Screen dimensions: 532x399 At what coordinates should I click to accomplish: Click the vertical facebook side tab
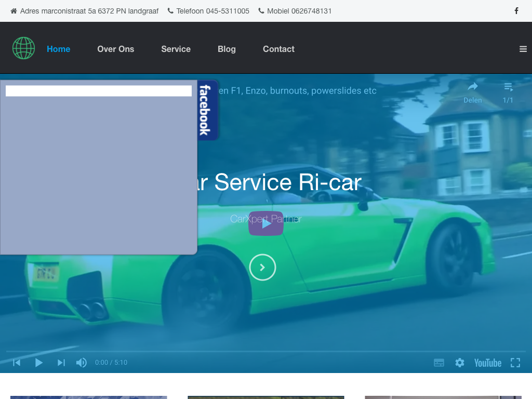click(x=206, y=110)
